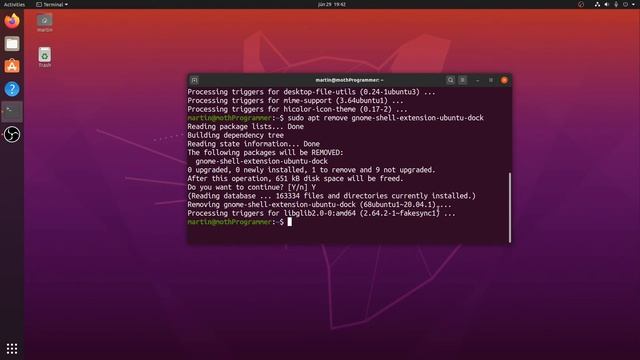Image resolution: width=640 pixels, height=360 pixels.
Task: Open the clock and calendar in top bar
Action: click(332, 4)
